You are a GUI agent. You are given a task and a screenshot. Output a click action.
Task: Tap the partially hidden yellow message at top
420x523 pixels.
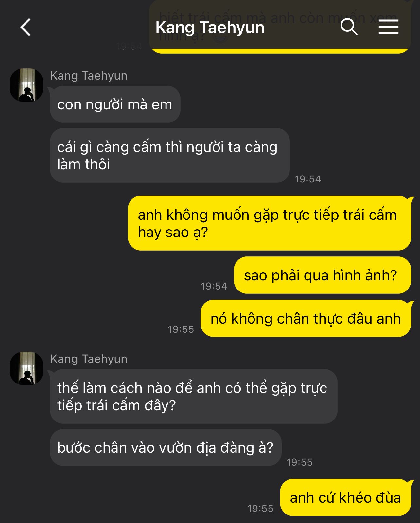(280, 26)
